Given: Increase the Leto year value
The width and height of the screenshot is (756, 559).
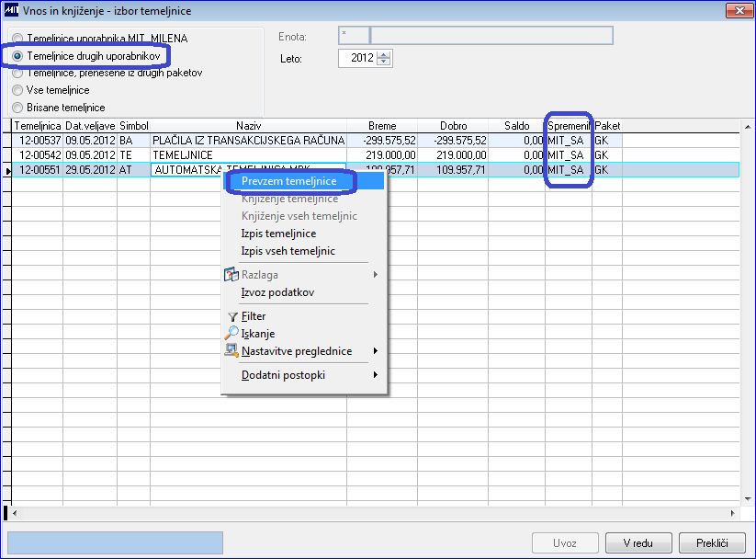Looking at the screenshot, I should 384,54.
